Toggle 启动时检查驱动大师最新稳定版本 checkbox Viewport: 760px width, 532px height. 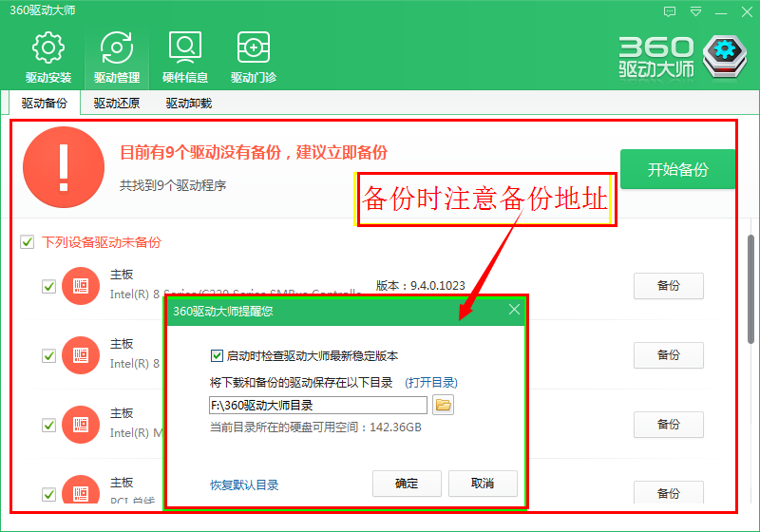coord(217,355)
